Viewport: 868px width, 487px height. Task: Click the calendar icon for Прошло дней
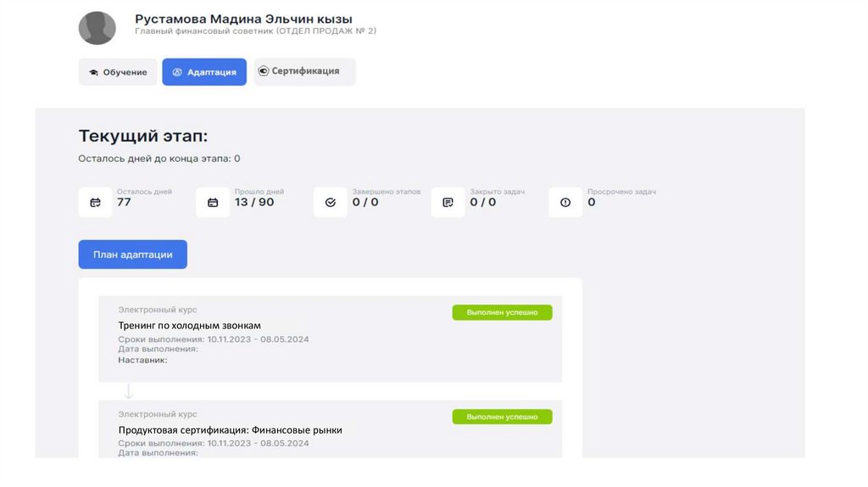[213, 203]
